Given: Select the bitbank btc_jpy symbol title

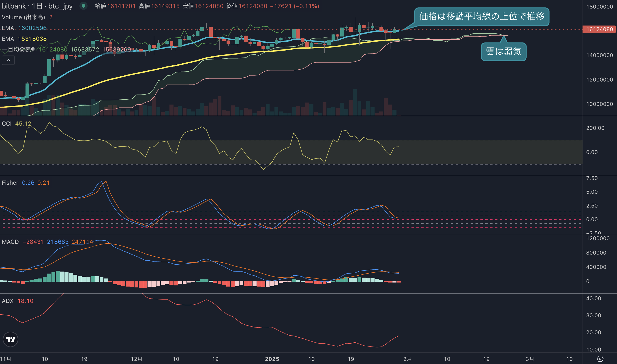Looking at the screenshot, I should (x=37, y=6).
